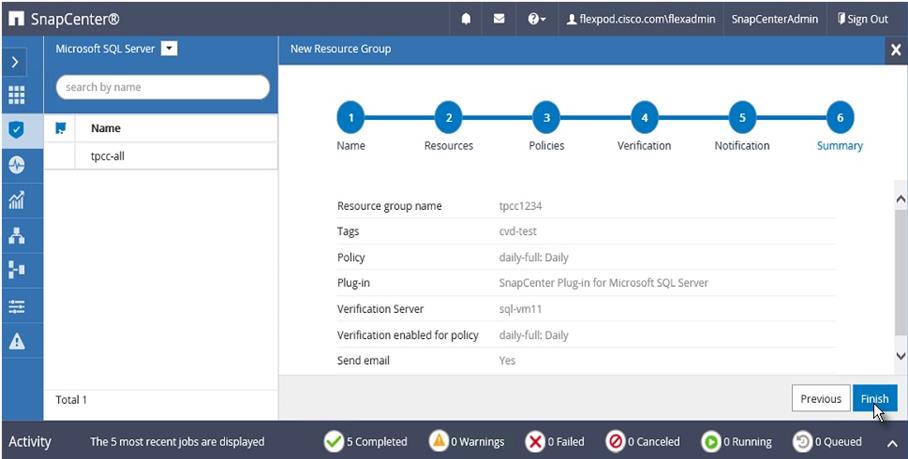Click the summary vertical scrollbar thumb
Image resolution: width=908 pixels, height=459 pixels.
[900, 272]
